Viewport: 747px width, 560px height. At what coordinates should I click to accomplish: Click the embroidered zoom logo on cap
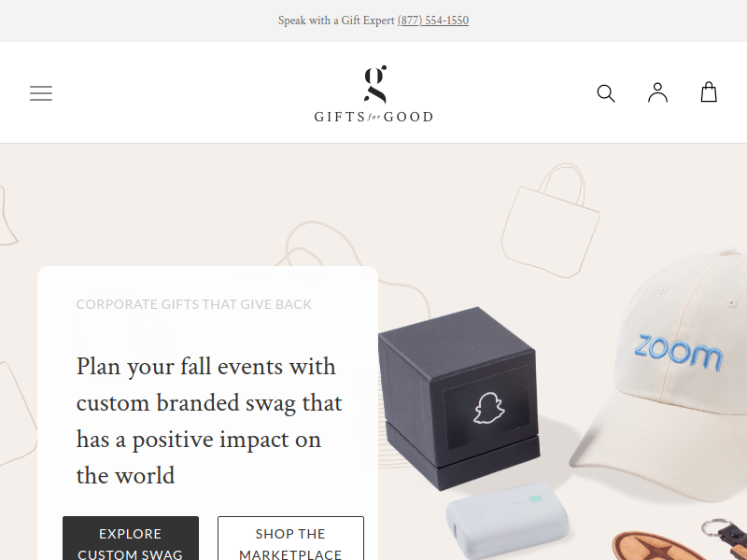pyautogui.click(x=678, y=353)
